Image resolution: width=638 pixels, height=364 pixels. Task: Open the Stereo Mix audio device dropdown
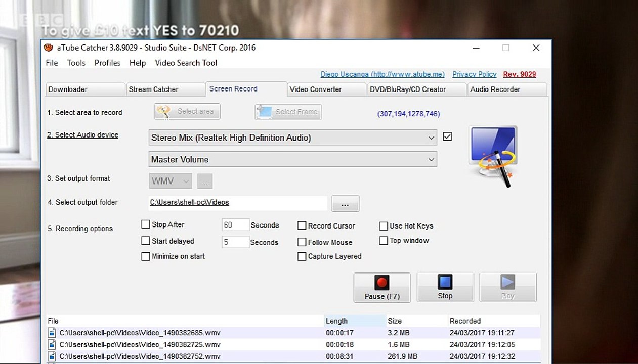click(292, 138)
